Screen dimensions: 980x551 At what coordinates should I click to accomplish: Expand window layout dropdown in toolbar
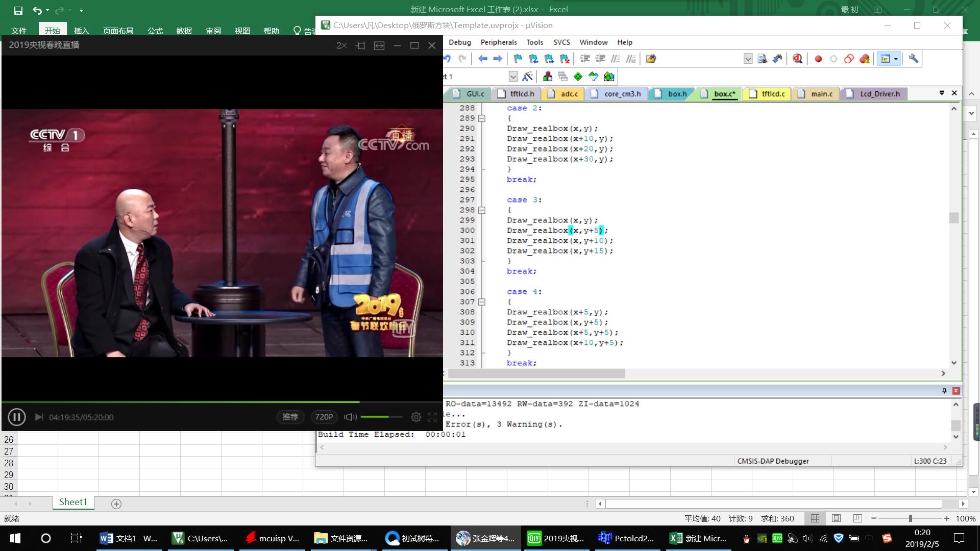pyautogui.click(x=896, y=59)
